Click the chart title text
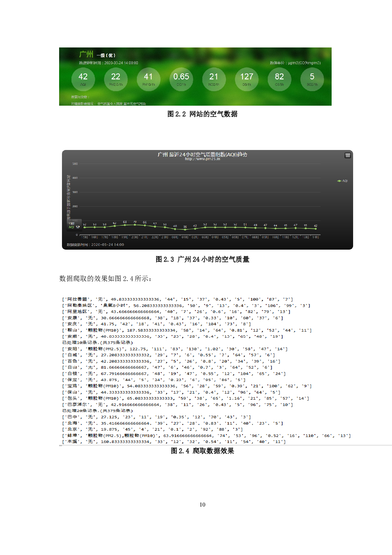392x555 pixels. coord(202,154)
